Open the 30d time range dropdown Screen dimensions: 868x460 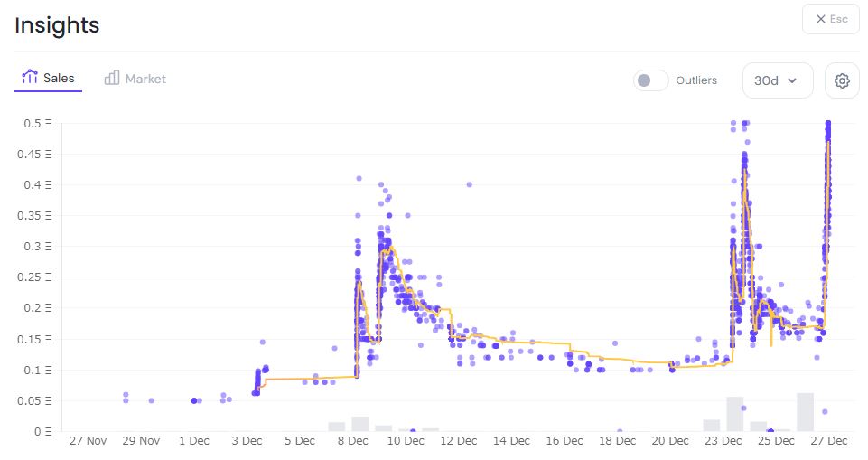(x=778, y=80)
